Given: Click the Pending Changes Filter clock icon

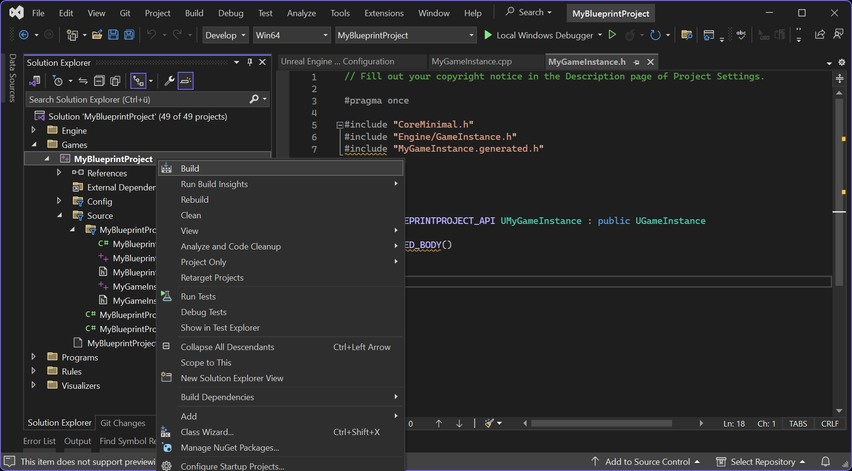Looking at the screenshot, I should 58,81.
